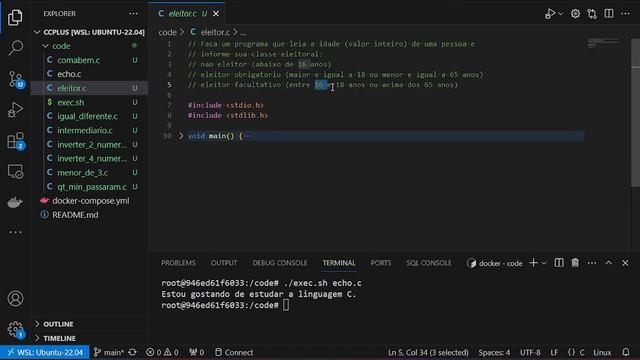Split the terminal panel

(559, 263)
